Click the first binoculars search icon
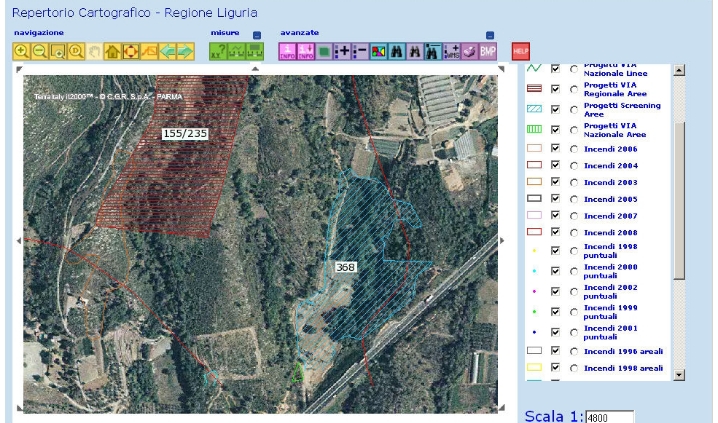This screenshot has width=718, height=423. (x=397, y=51)
